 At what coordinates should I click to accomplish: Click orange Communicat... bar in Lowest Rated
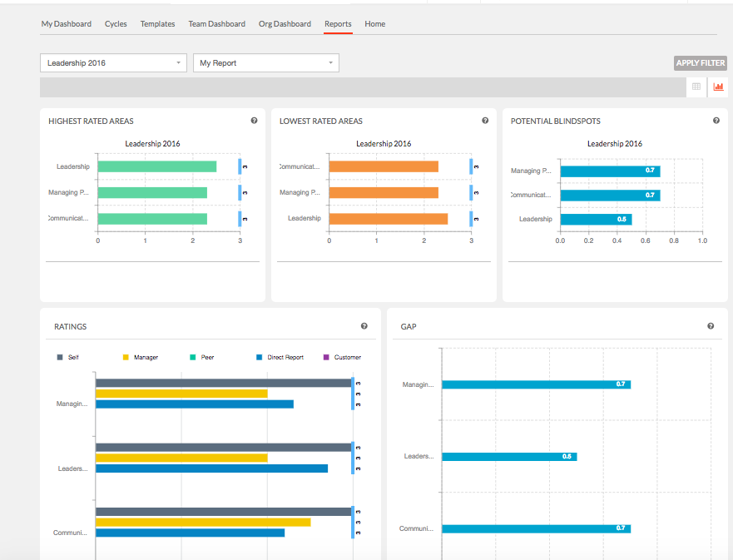pos(384,166)
